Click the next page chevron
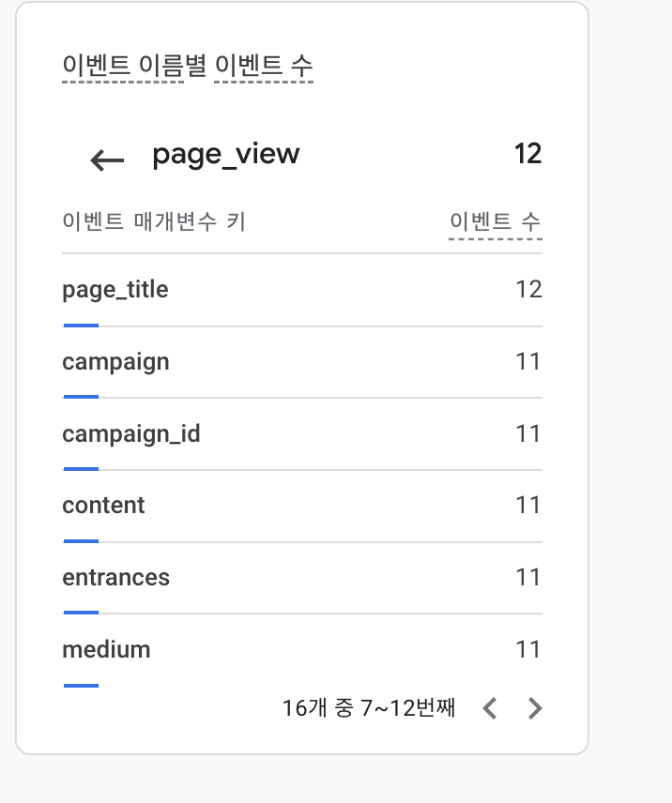The width and height of the screenshot is (672, 803). click(535, 708)
